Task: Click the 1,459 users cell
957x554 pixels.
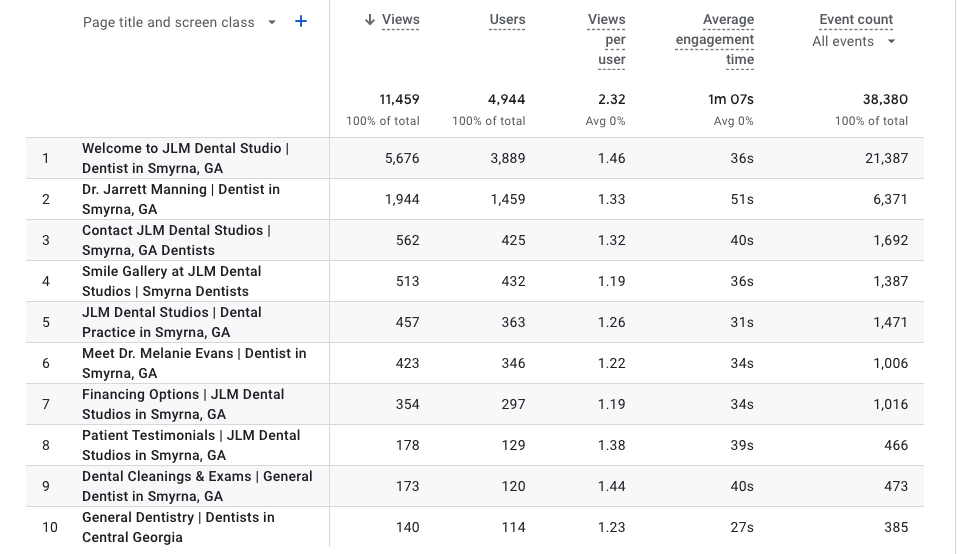Action: (x=508, y=199)
